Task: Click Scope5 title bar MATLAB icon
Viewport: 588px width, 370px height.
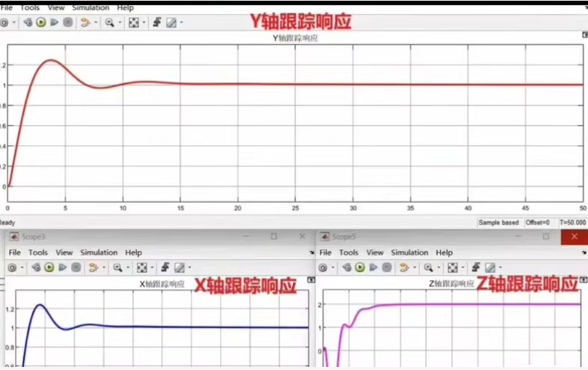Action: coord(325,237)
